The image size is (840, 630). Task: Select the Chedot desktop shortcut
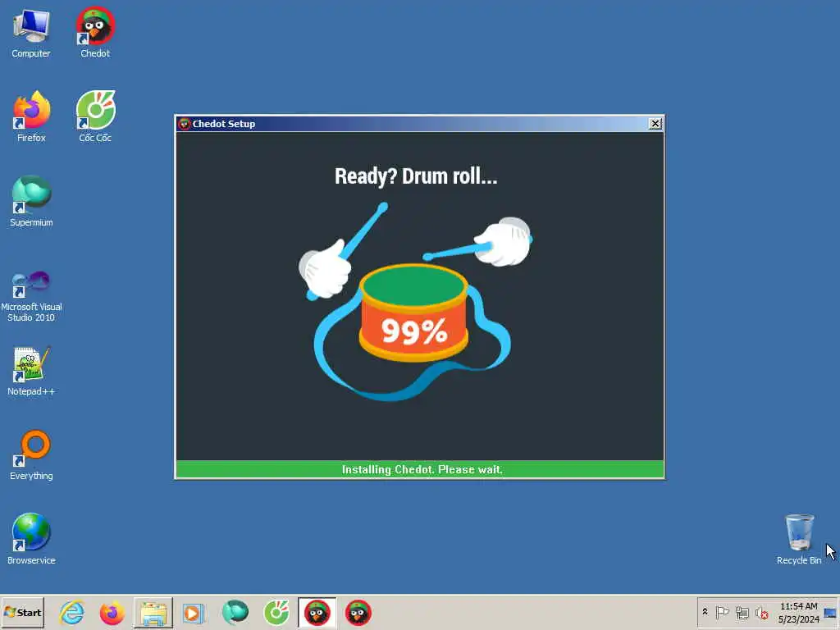point(95,33)
